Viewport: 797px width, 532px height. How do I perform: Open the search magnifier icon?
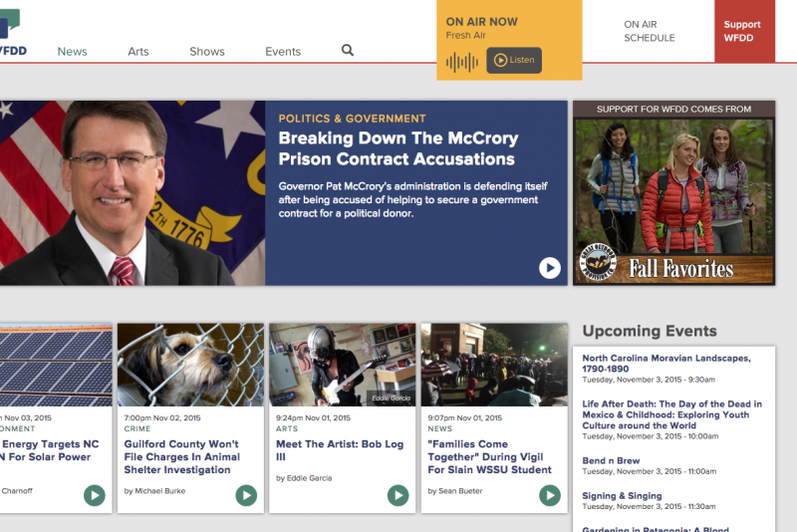point(347,50)
